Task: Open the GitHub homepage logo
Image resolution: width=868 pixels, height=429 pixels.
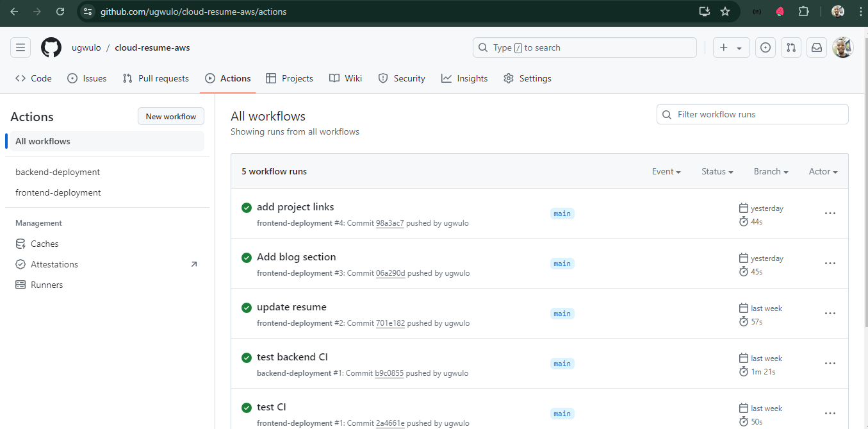Action: click(x=51, y=47)
